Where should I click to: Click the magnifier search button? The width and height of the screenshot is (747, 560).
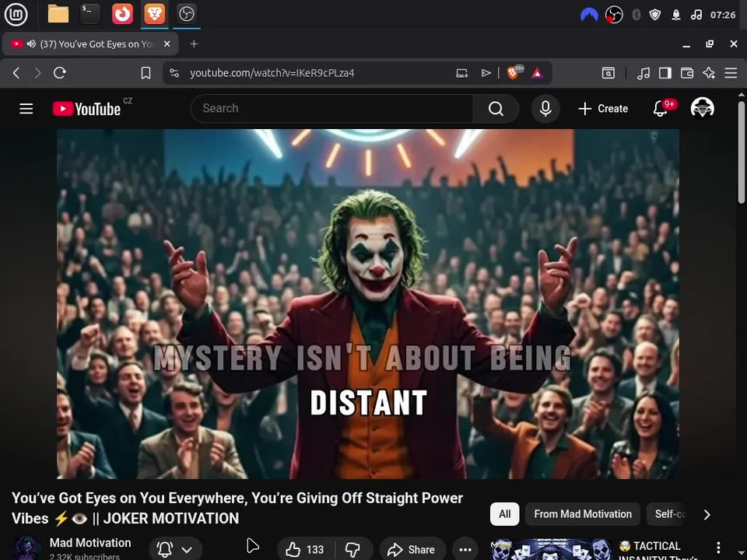496,109
